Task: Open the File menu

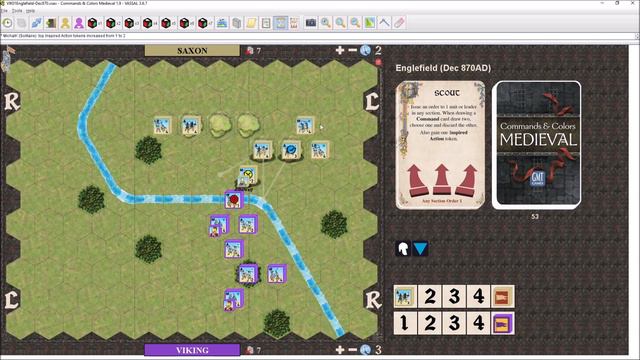Action: point(4,11)
